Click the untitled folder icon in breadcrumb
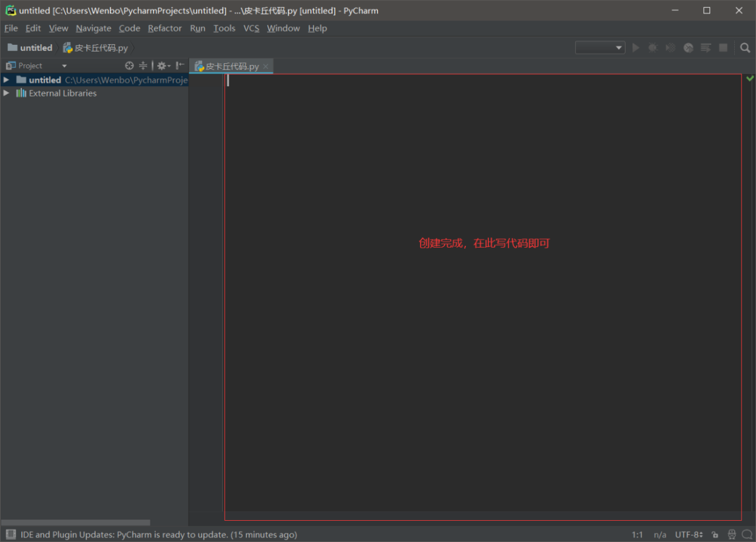 tap(12, 47)
